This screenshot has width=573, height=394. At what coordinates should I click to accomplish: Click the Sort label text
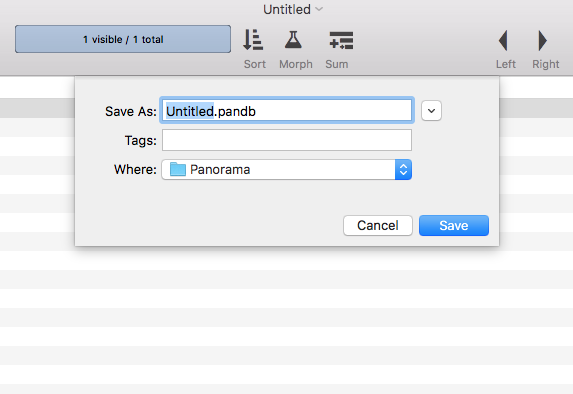(255, 64)
